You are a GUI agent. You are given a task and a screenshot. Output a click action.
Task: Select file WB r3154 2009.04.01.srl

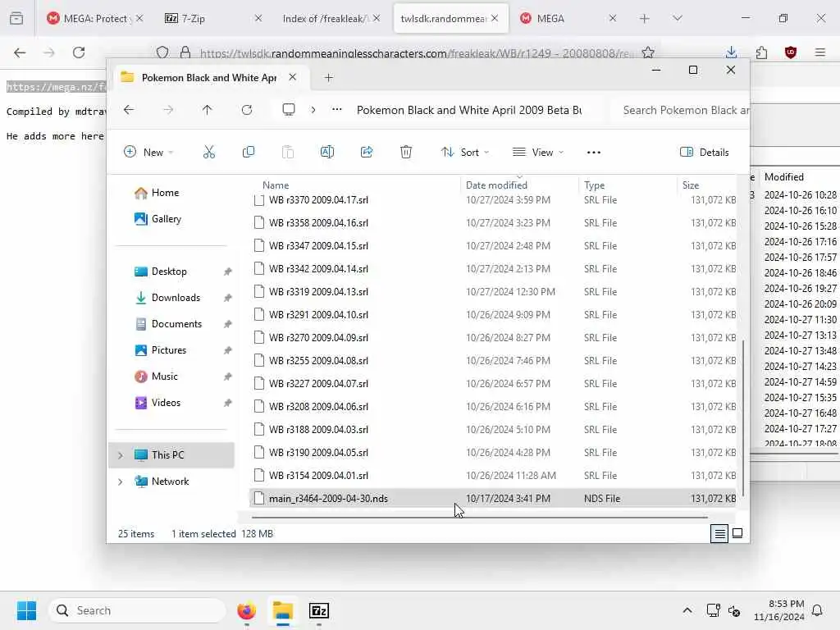pos(493,476)
